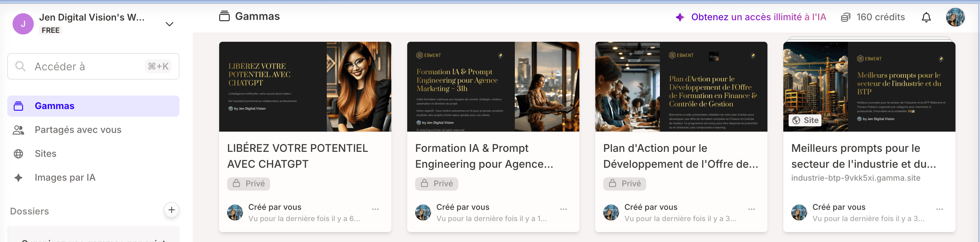Open three-dot menu on Plan d'Action card
Image resolution: width=980 pixels, height=242 pixels.
pyautogui.click(x=751, y=209)
